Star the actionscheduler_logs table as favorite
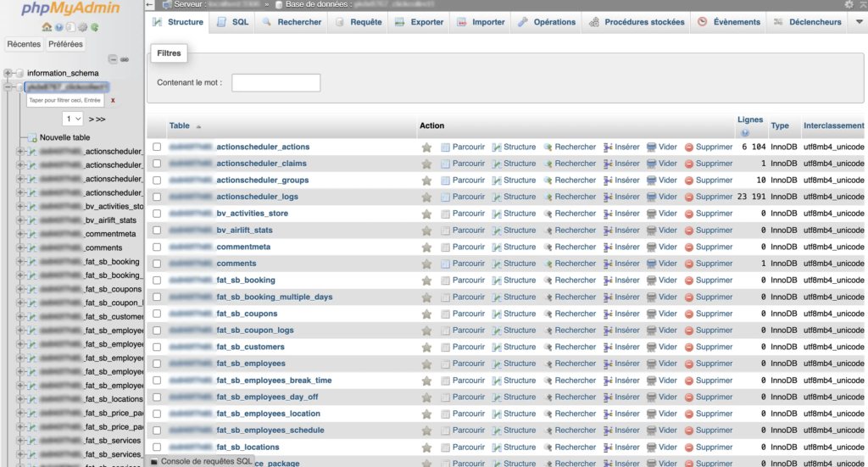Screen dimensions: 868x467 (x=426, y=197)
